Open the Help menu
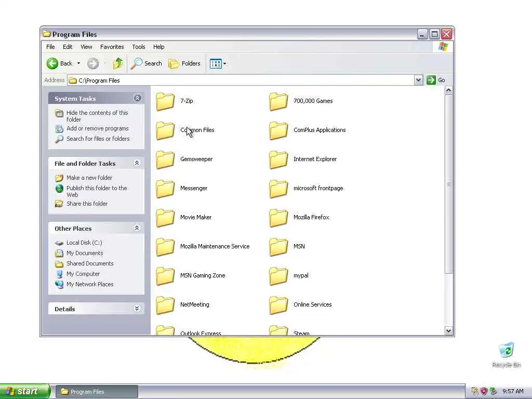Image resolution: width=532 pixels, height=399 pixels. (159, 47)
